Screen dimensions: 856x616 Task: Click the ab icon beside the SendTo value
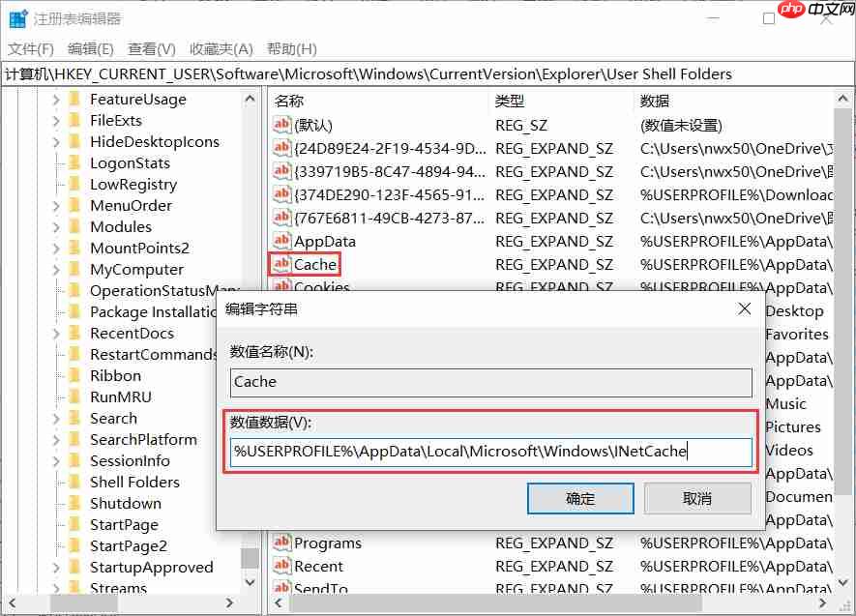click(x=280, y=588)
